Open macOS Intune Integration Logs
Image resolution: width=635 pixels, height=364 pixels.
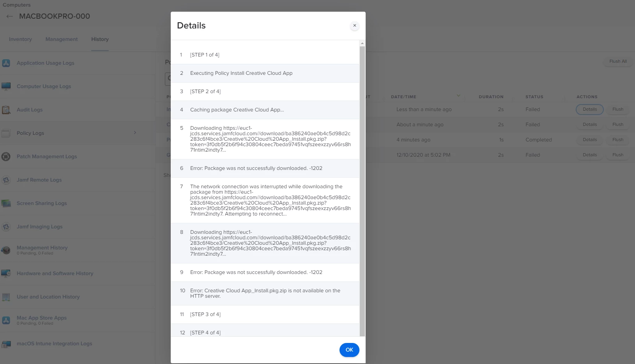(54, 343)
